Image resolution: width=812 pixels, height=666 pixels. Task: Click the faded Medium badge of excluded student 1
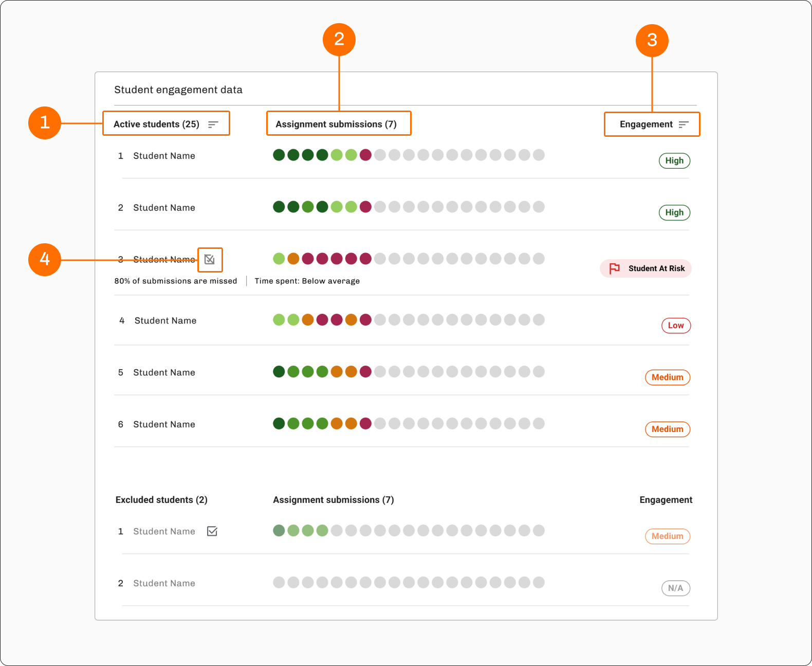point(668,536)
